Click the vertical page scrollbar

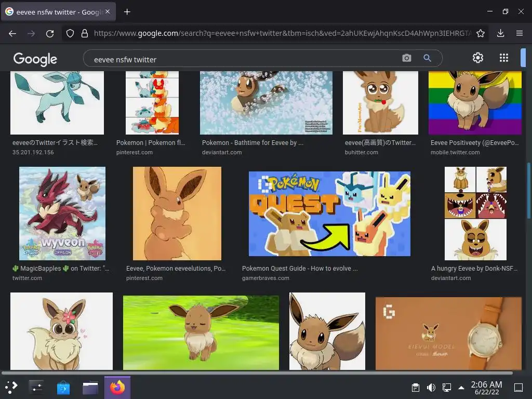point(528,191)
